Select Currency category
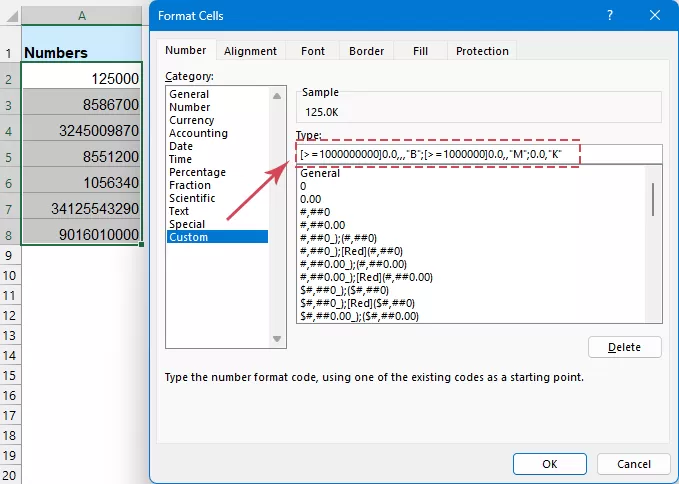Image resolution: width=679 pixels, height=484 pixels. click(x=217, y=120)
